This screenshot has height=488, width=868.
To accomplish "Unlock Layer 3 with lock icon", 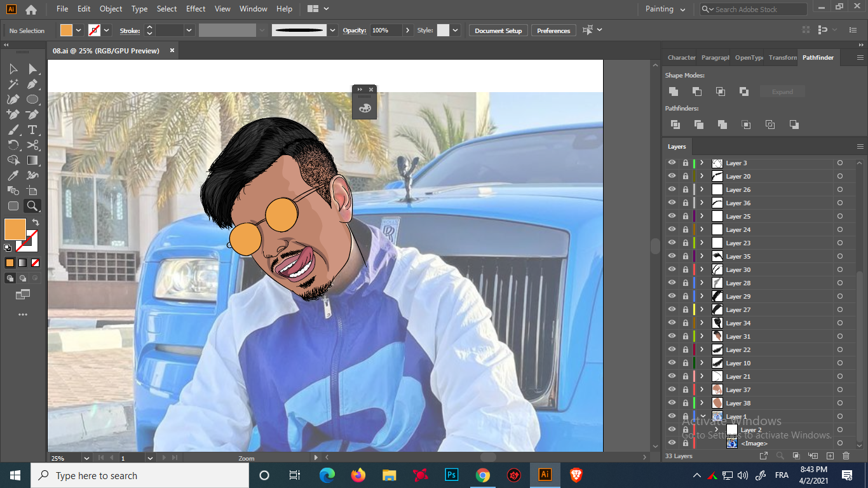I will click(685, 163).
